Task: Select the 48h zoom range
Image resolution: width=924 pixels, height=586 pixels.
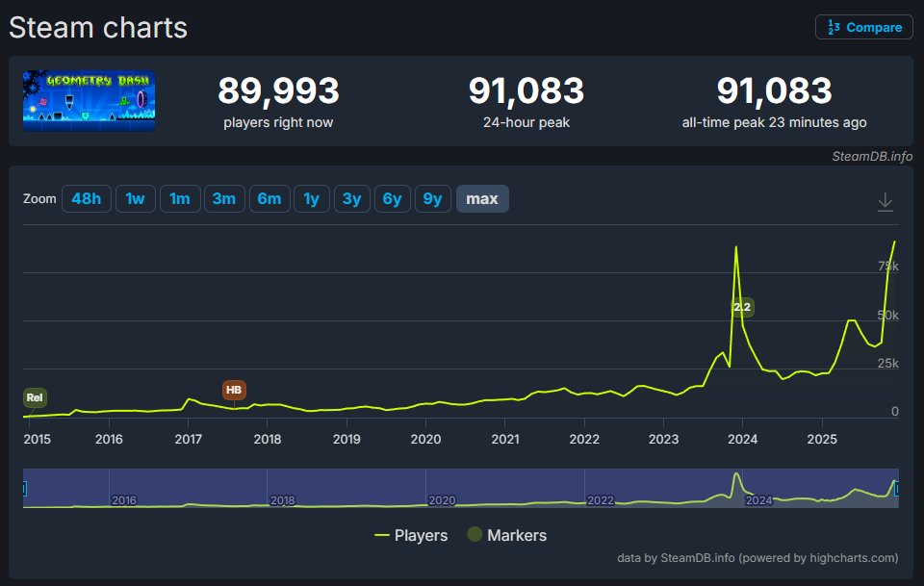Action: click(87, 198)
